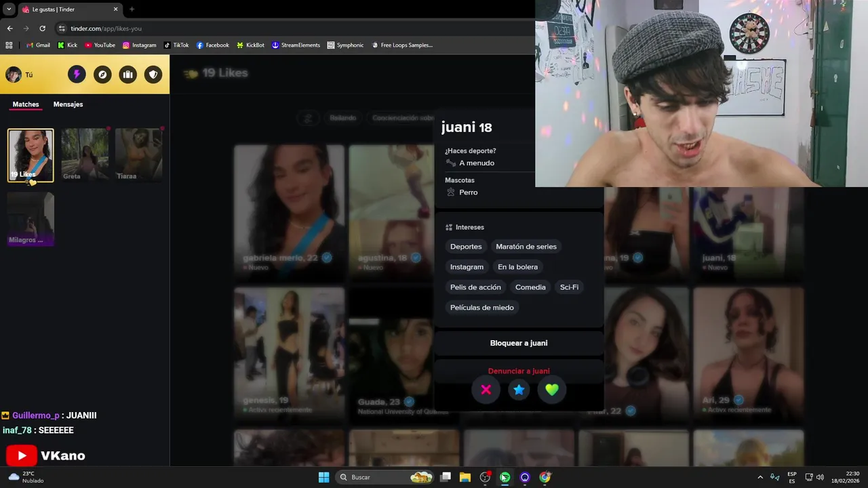Click the pink X Nope button
868x488 pixels.
pos(486,390)
